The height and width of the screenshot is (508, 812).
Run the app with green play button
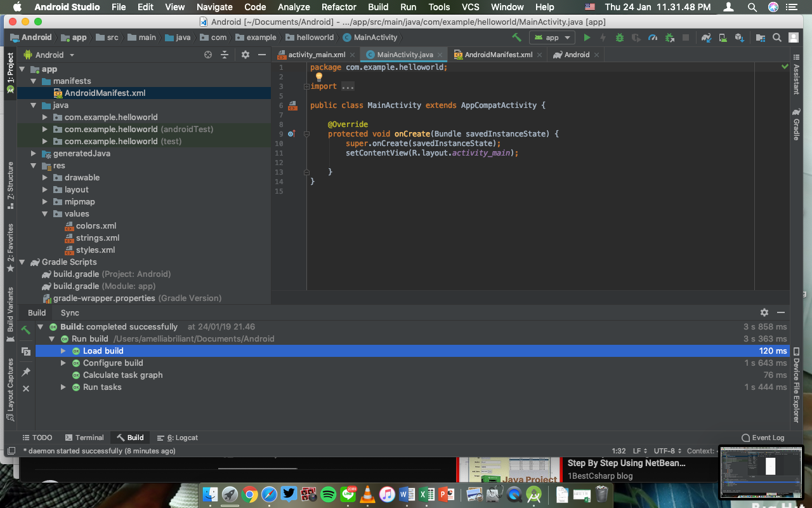(587, 37)
